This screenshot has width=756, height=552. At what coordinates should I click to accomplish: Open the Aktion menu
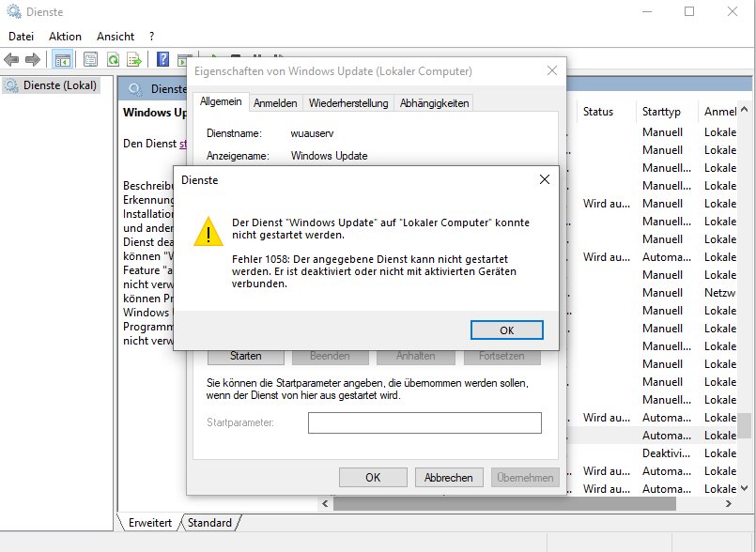pyautogui.click(x=65, y=37)
